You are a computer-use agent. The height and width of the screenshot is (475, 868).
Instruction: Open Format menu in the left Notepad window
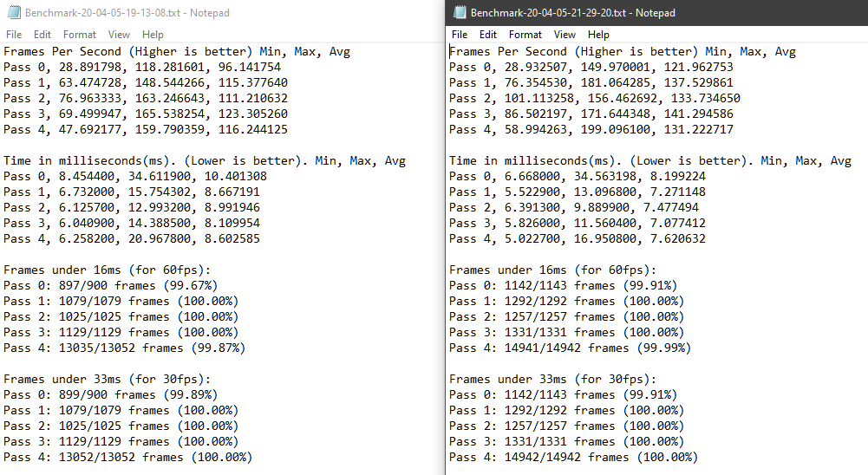(x=80, y=35)
